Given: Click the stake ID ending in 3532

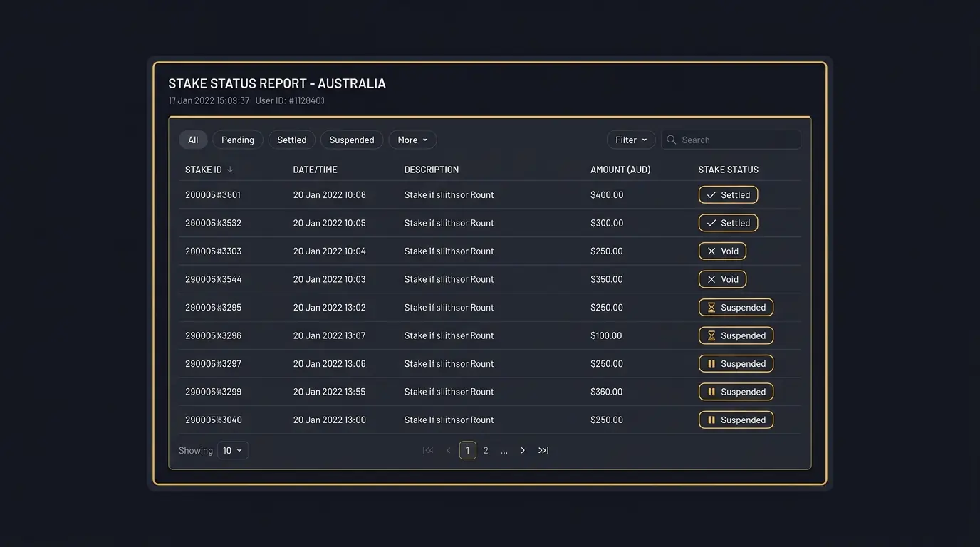Looking at the screenshot, I should coord(213,223).
